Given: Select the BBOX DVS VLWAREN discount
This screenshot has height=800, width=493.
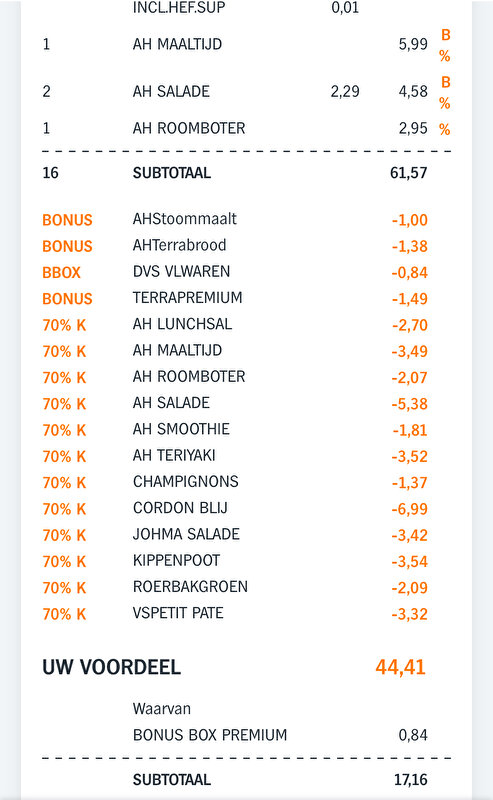Looking at the screenshot, I should pyautogui.click(x=235, y=272).
